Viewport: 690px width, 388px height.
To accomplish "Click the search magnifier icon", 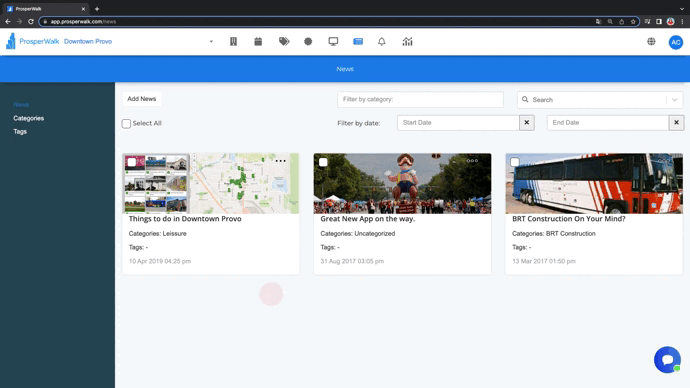I will 525,99.
